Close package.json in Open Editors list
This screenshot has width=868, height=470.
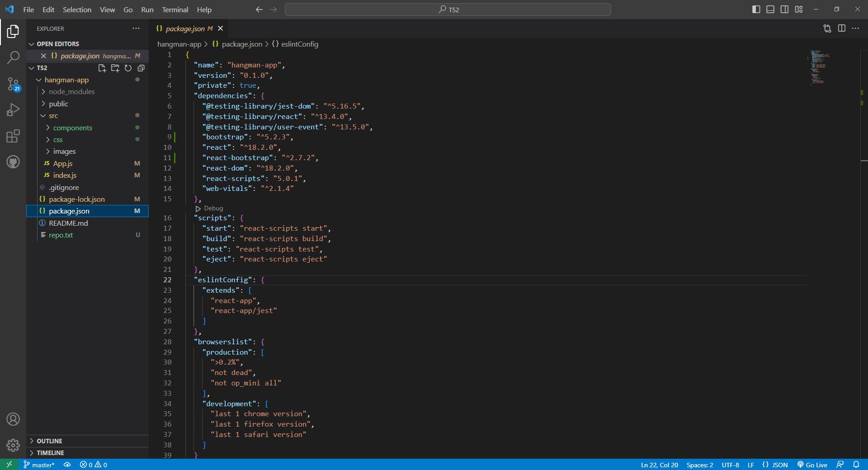click(43, 56)
